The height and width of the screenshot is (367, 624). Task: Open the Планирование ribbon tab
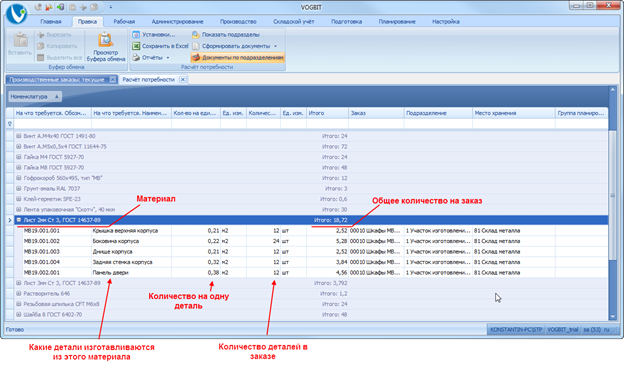397,21
